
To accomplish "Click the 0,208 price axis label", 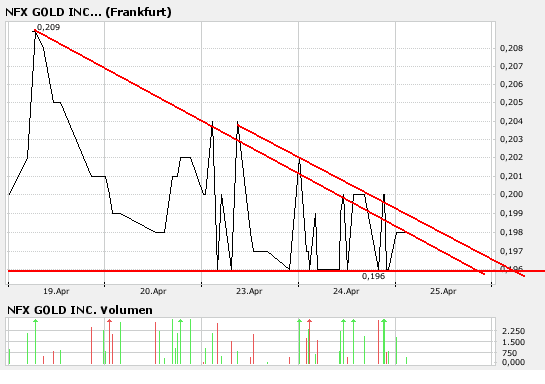I will click(511, 48).
